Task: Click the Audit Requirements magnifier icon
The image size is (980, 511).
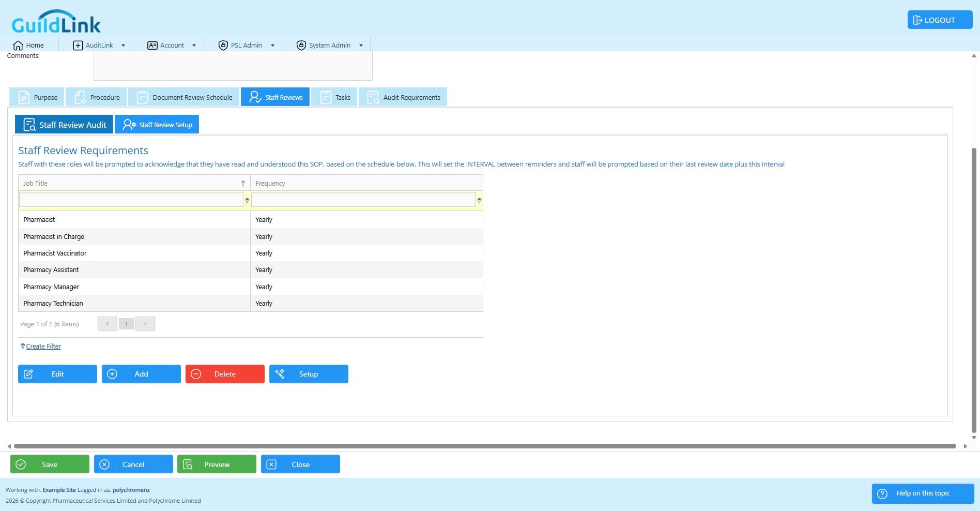Action: 373,97
